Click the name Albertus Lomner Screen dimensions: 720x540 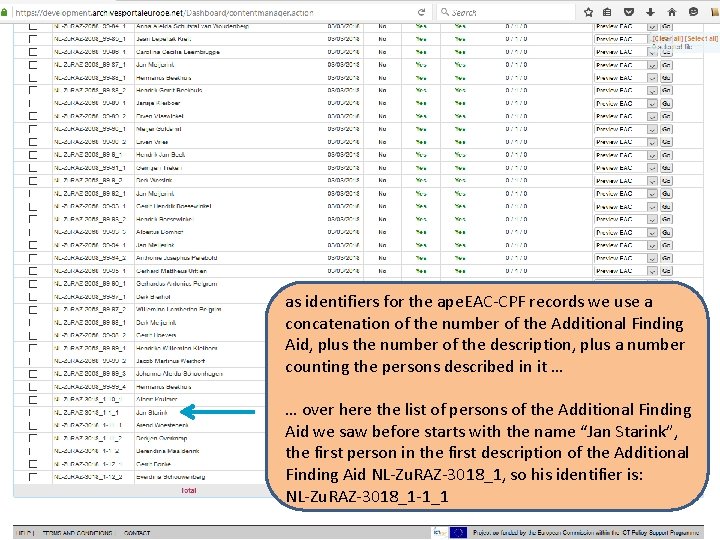coord(159,232)
